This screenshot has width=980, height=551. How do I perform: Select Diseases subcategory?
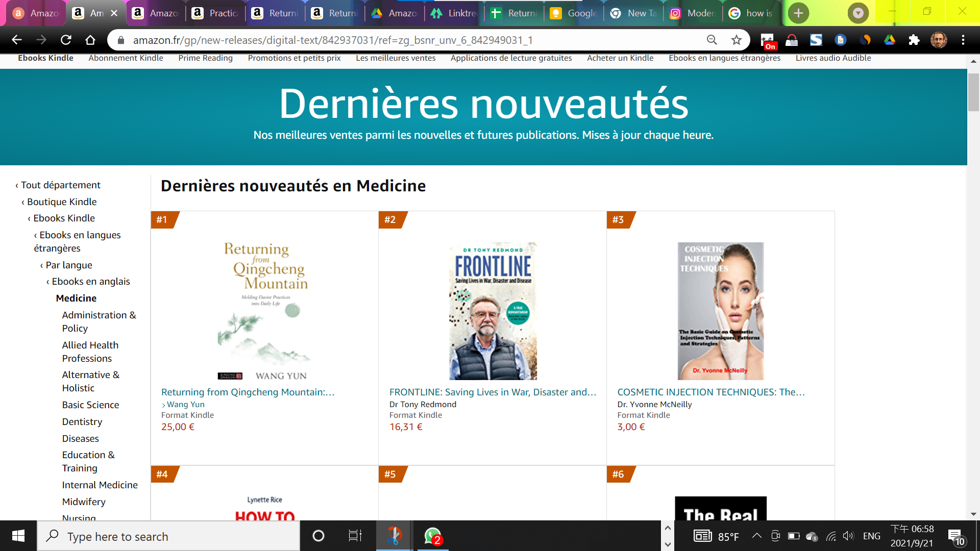click(81, 438)
